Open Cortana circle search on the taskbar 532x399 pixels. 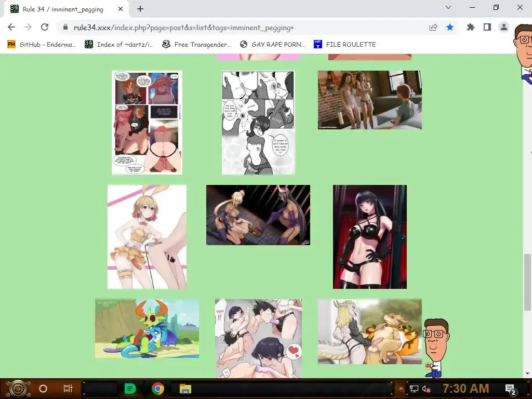(43, 389)
